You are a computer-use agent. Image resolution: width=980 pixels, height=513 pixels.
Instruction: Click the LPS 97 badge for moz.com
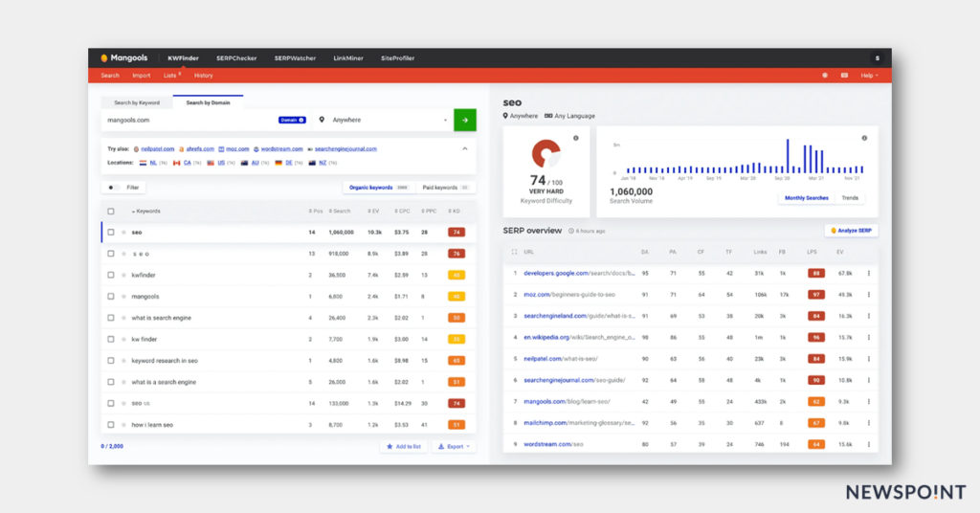click(815, 294)
